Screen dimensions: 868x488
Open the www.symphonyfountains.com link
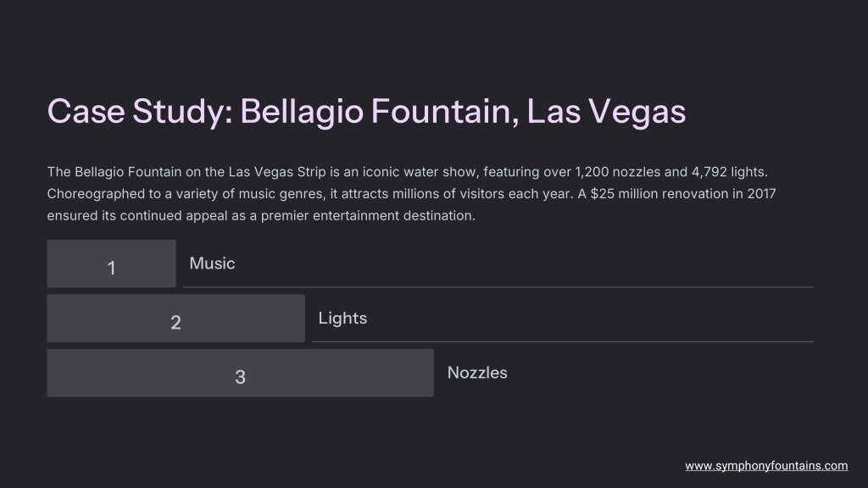point(766,466)
